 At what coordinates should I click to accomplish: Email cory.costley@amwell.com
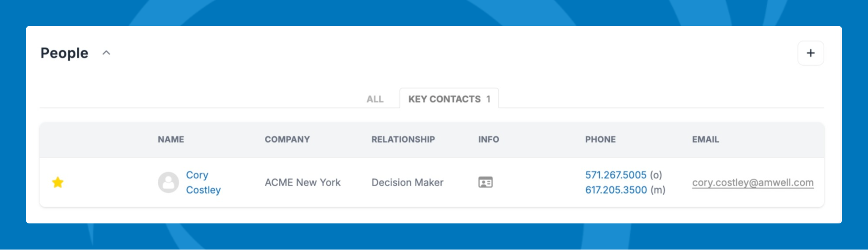click(753, 183)
